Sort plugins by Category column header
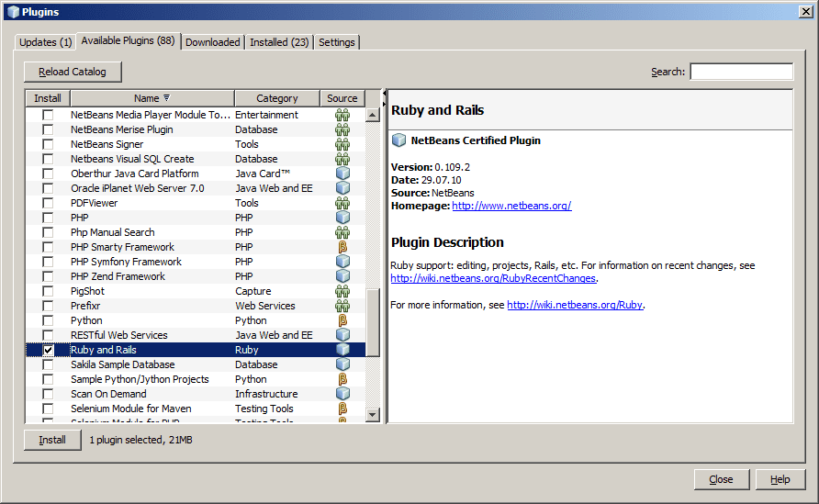The image size is (819, 504). (277, 98)
